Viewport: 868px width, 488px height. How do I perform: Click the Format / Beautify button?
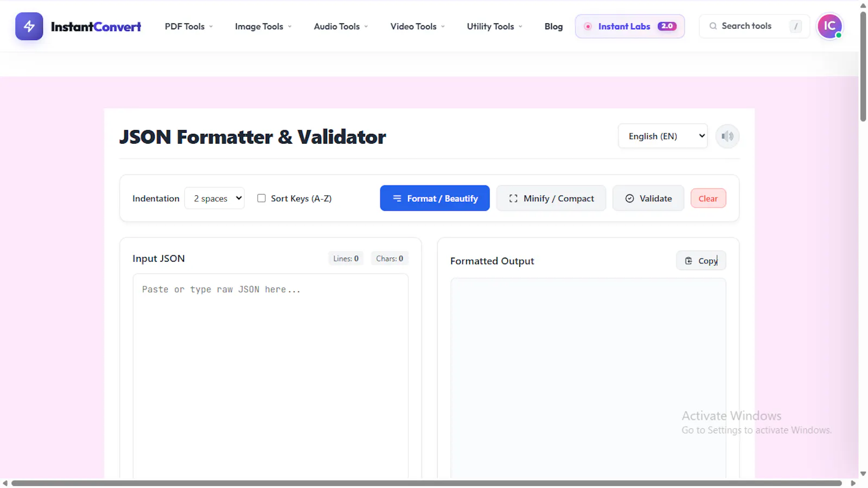click(x=435, y=198)
